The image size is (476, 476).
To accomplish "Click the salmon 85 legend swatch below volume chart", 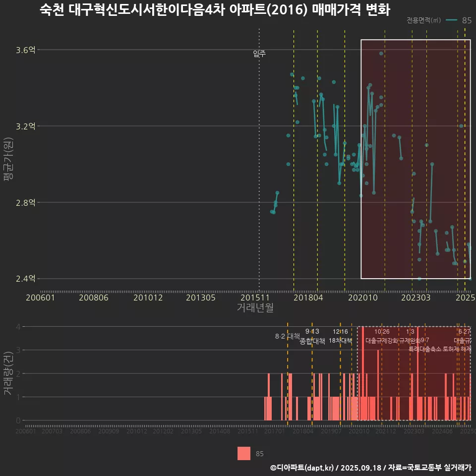I will tap(244, 453).
